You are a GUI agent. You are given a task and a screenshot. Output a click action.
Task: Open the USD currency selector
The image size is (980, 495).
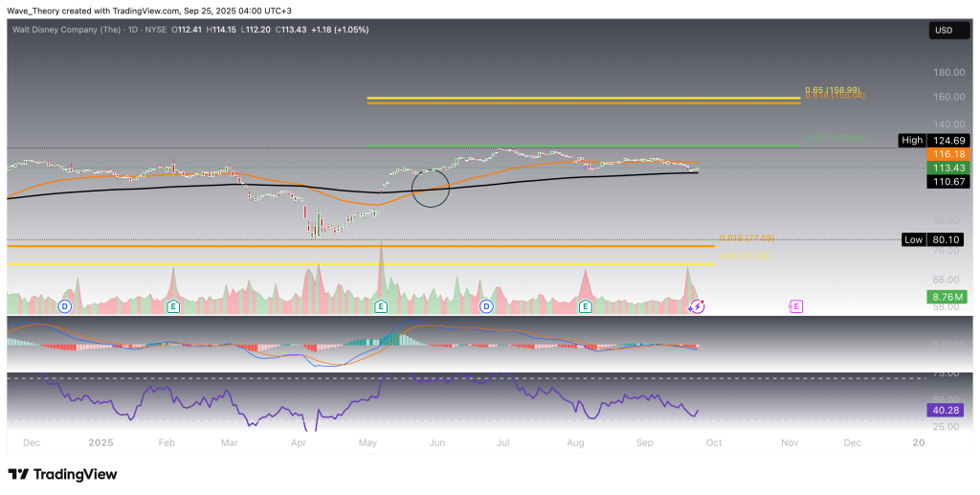[x=948, y=30]
